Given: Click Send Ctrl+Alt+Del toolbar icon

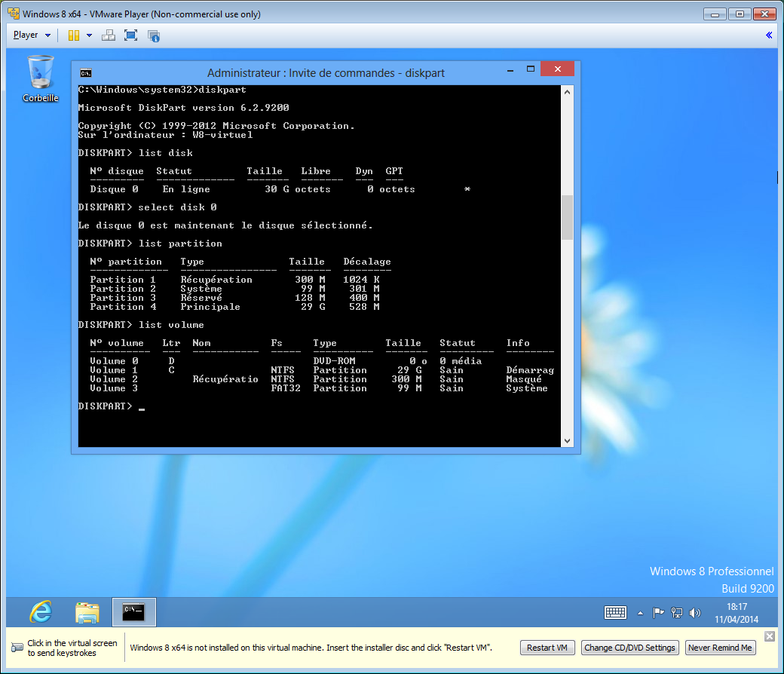Looking at the screenshot, I should pyautogui.click(x=108, y=35).
